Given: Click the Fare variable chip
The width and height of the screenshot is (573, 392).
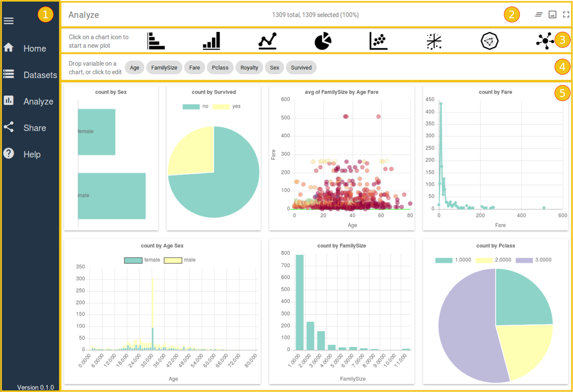Looking at the screenshot, I should [x=195, y=68].
